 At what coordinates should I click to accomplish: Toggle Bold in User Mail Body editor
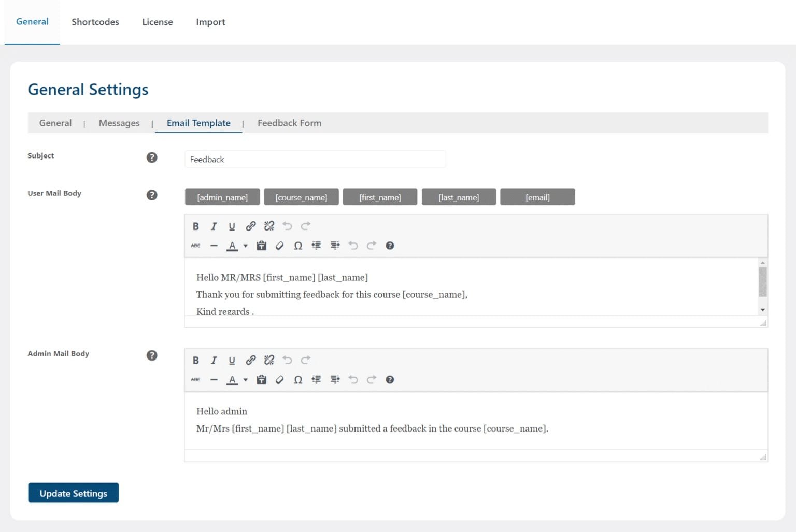tap(196, 226)
